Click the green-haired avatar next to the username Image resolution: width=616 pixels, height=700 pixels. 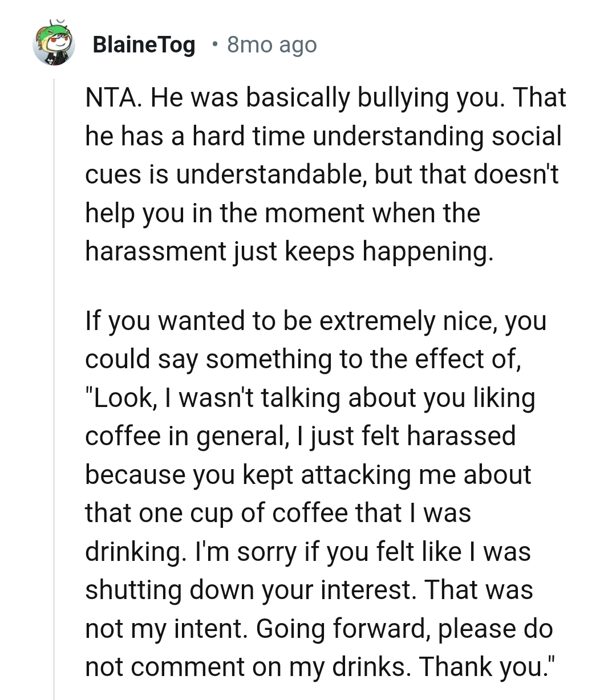point(54,43)
